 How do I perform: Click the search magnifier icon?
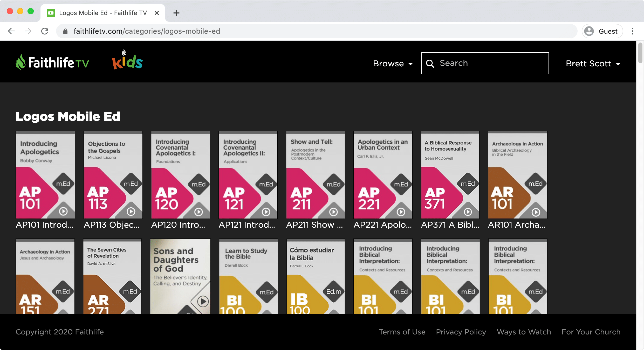tap(430, 64)
